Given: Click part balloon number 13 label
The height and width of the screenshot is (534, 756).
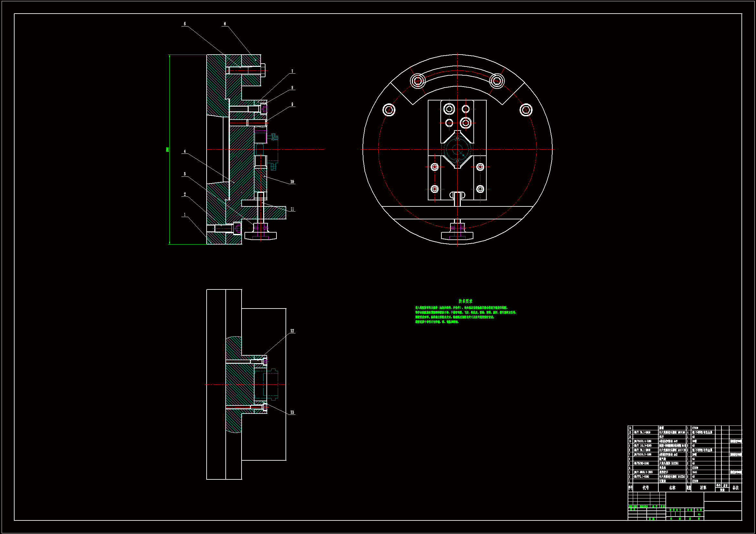Looking at the screenshot, I should click(292, 412).
